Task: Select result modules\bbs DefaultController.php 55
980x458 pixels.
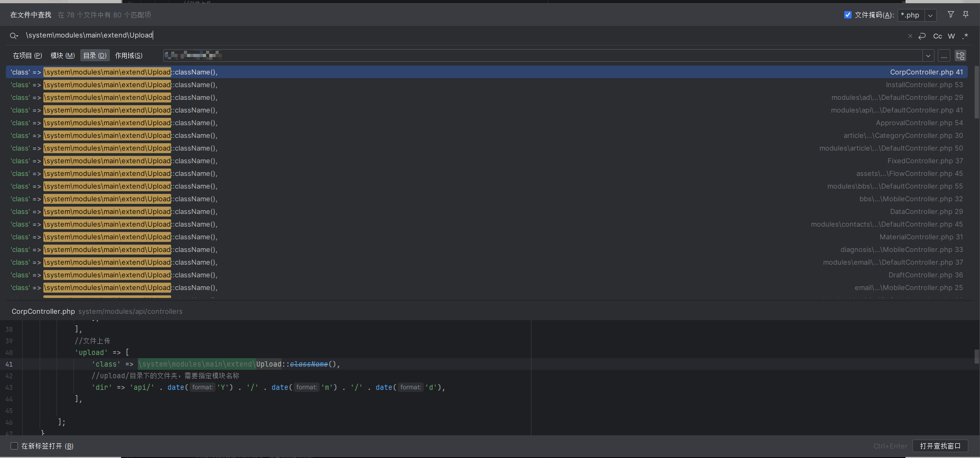Action: coord(487,186)
